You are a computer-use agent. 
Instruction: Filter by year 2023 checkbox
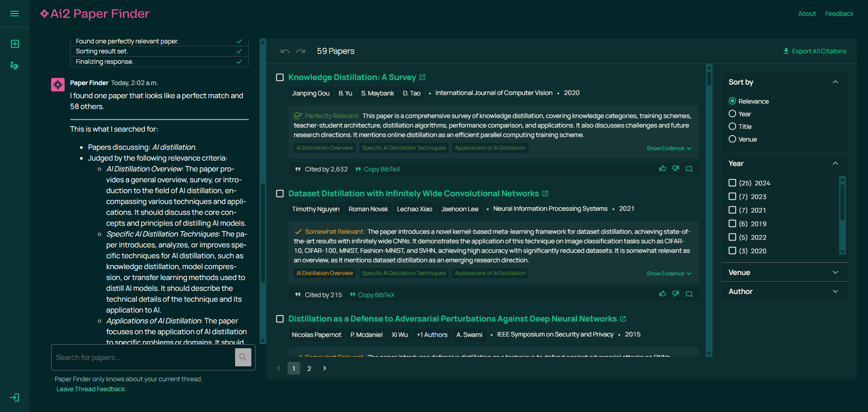tap(732, 196)
